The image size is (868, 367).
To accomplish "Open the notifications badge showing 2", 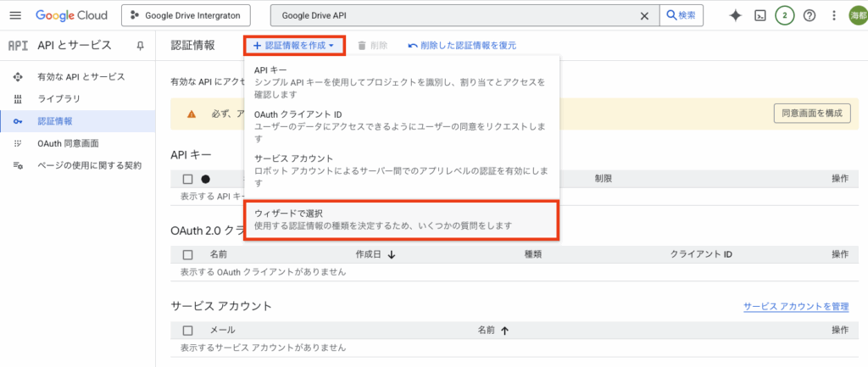I will tap(785, 15).
